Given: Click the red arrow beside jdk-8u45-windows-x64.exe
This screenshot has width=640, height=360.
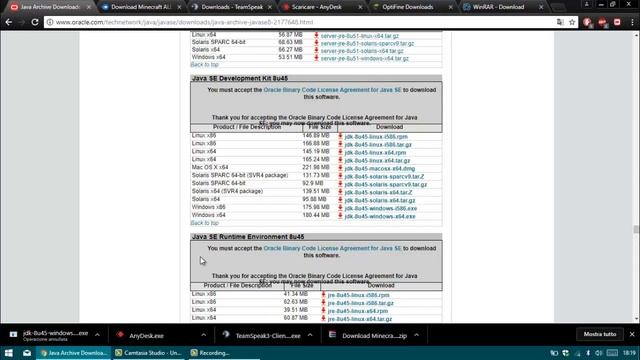Looking at the screenshot, I should click(x=340, y=216).
